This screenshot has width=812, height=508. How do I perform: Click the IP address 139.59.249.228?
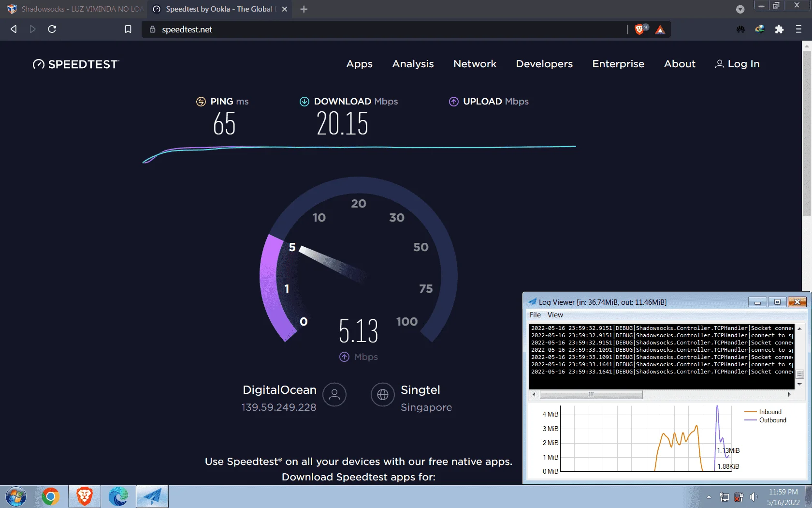[279, 407]
